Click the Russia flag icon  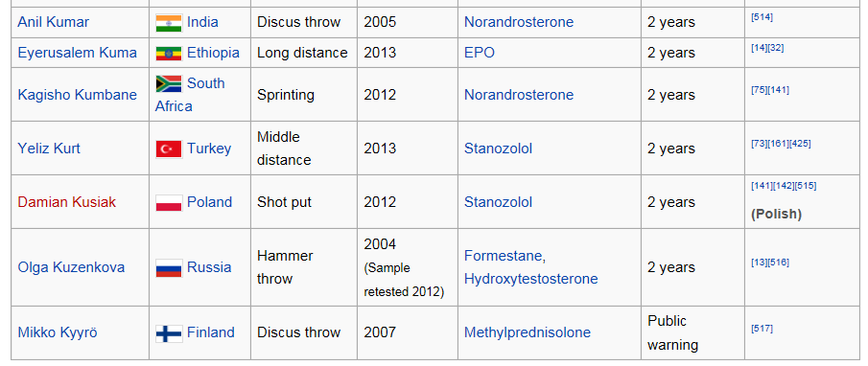[169, 267]
